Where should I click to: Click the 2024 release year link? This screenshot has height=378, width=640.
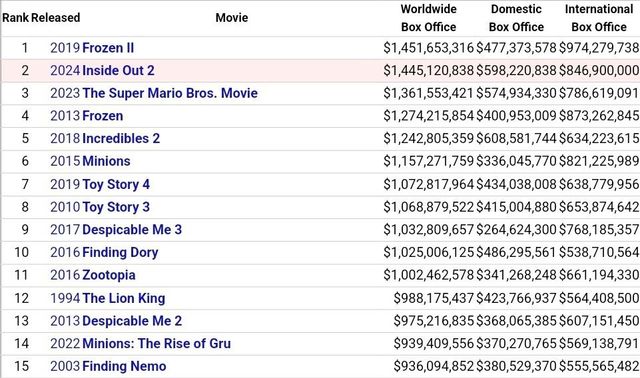click(x=65, y=70)
